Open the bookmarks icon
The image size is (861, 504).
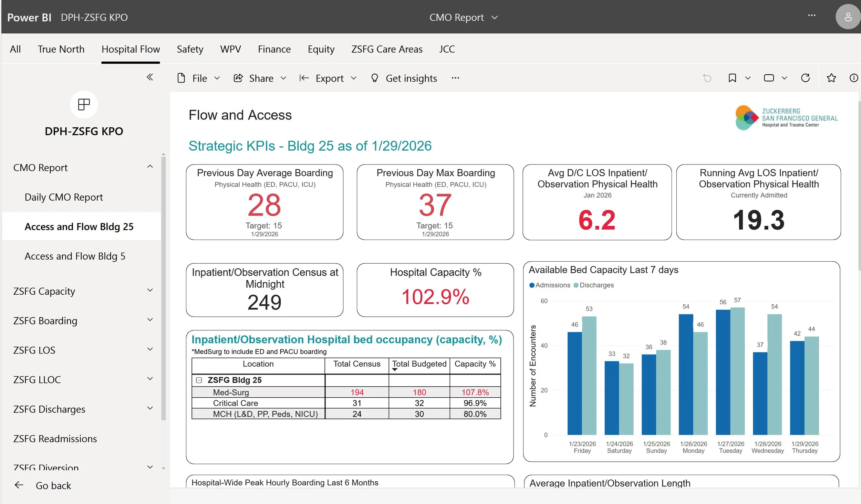coord(732,78)
